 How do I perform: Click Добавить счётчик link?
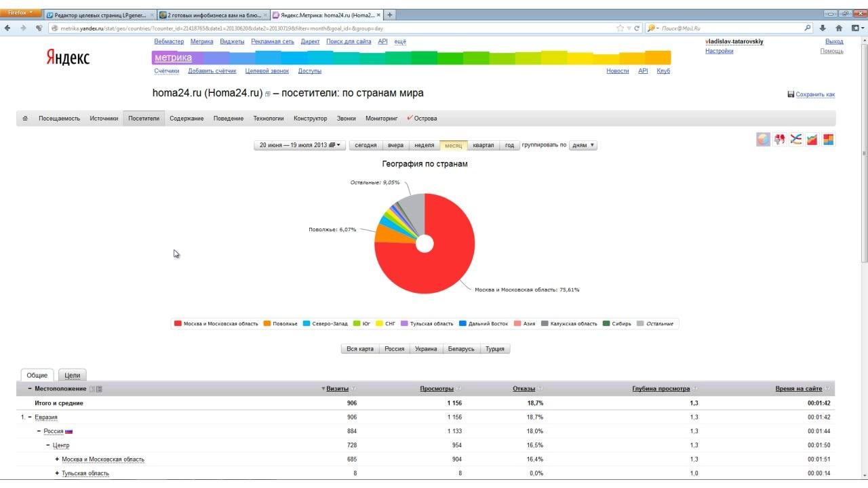click(212, 70)
